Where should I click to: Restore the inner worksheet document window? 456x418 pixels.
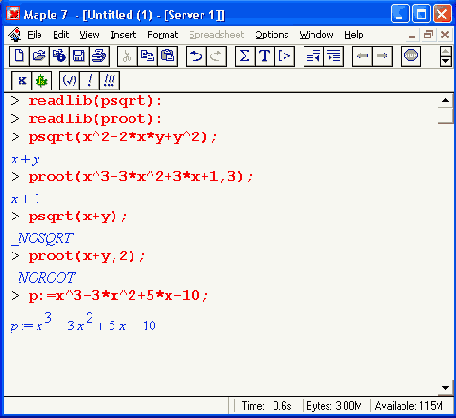click(428, 35)
